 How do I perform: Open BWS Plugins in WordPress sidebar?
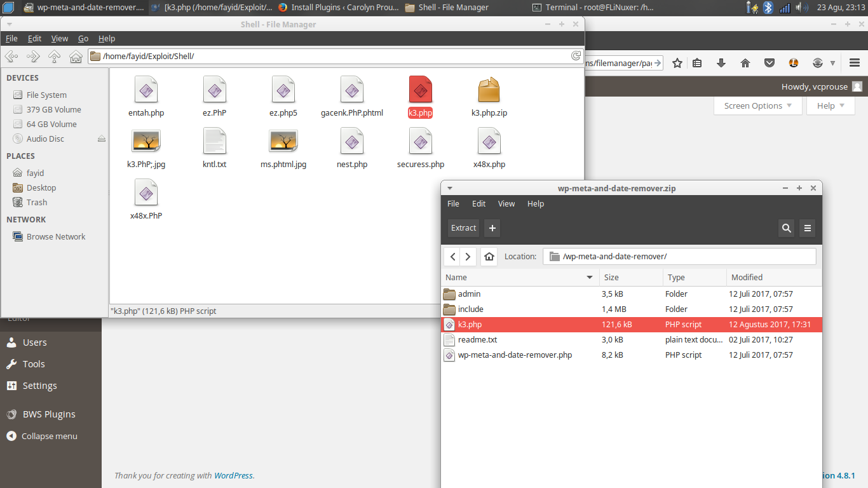coord(49,414)
